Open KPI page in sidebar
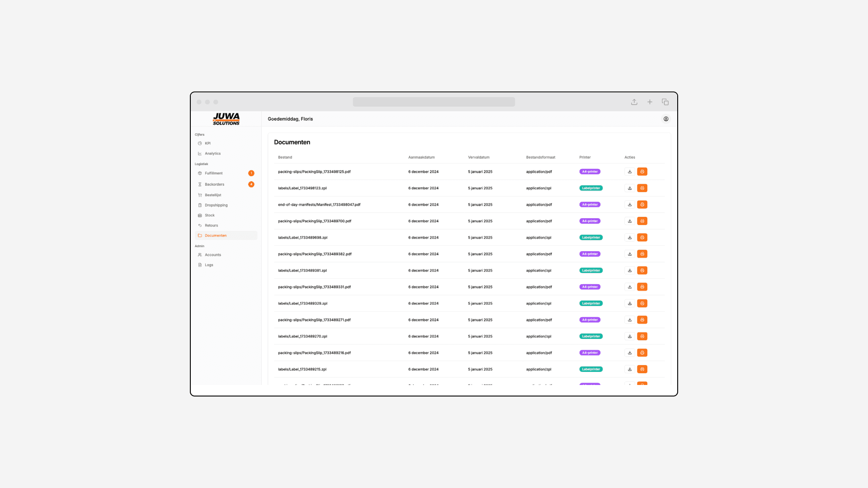Viewport: 868px width, 488px height. tap(208, 143)
